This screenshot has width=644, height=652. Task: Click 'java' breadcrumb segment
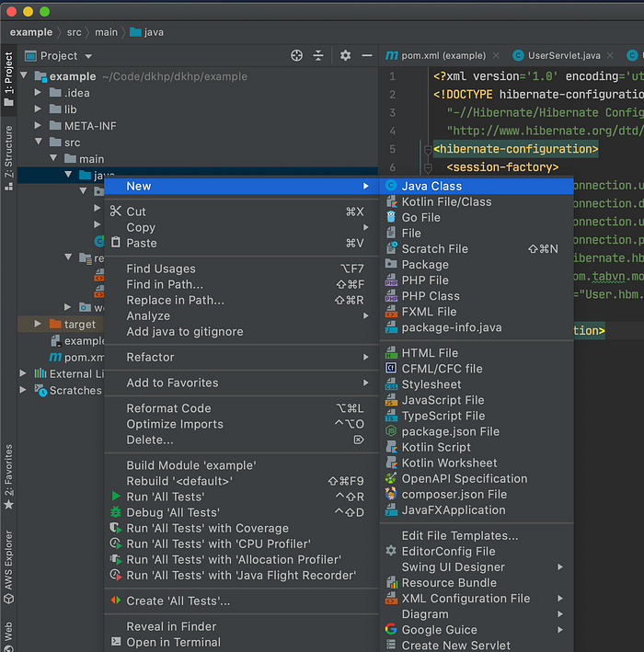tap(147, 32)
